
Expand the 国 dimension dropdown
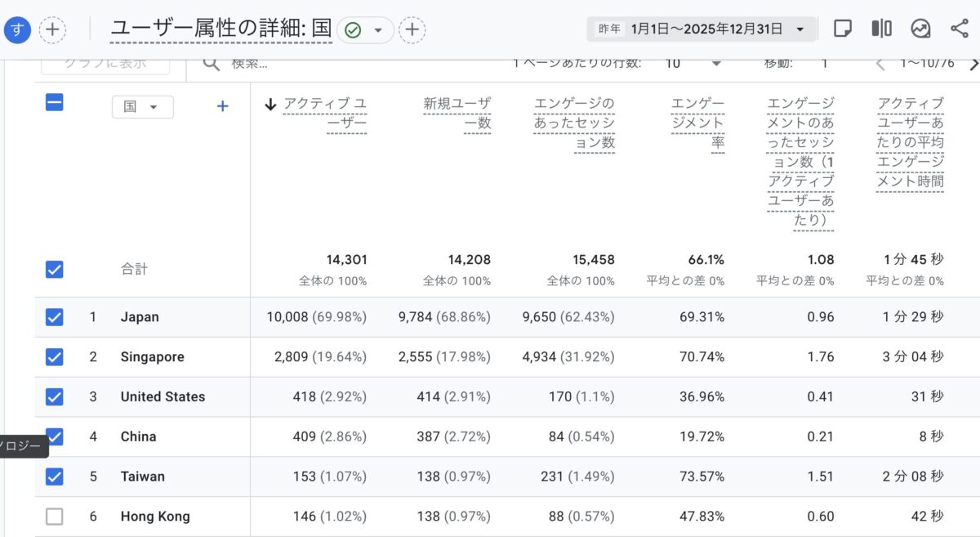[142, 107]
